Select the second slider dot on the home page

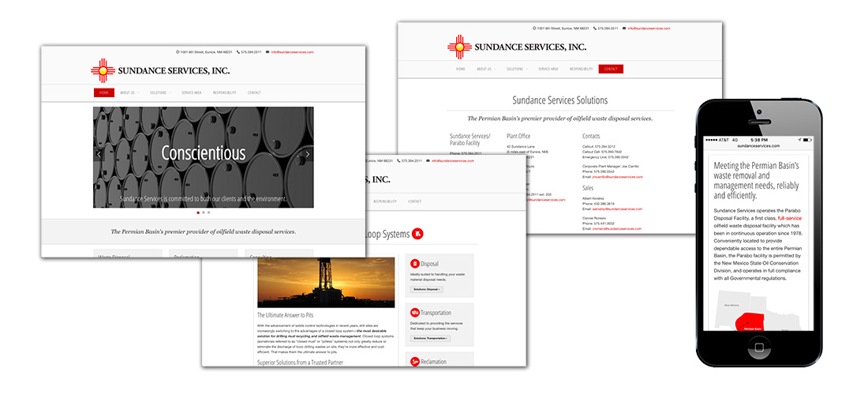point(203,213)
